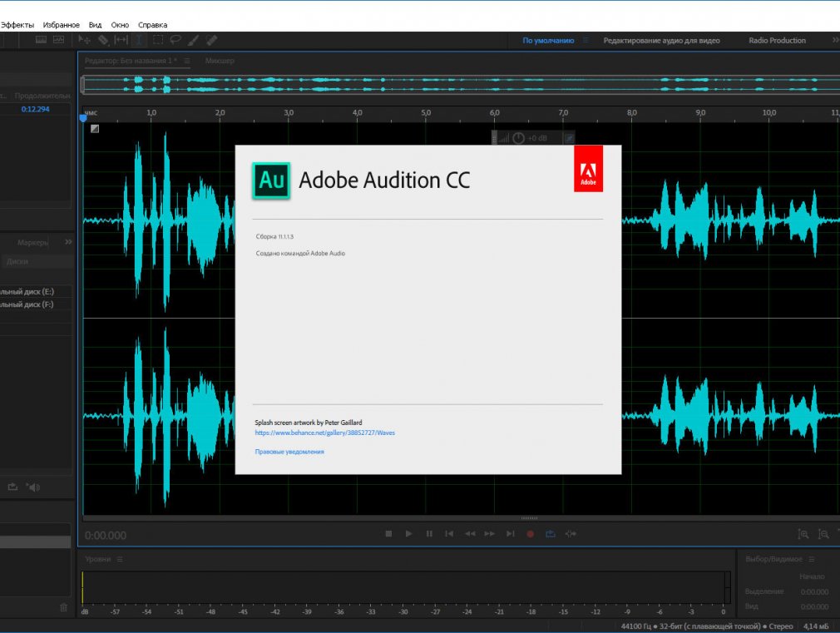Click the 5,0 mark on the time ruler
This screenshot has height=633, width=840.
426,112
